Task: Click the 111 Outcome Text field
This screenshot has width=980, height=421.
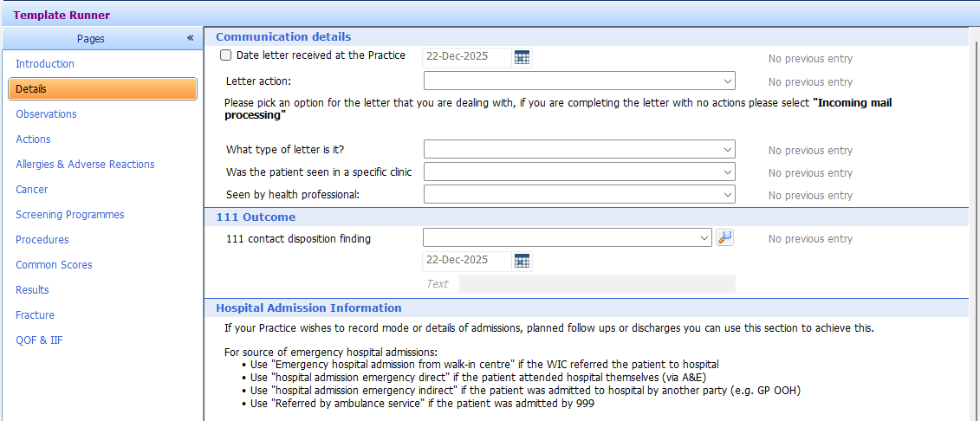Action: pyautogui.click(x=596, y=284)
